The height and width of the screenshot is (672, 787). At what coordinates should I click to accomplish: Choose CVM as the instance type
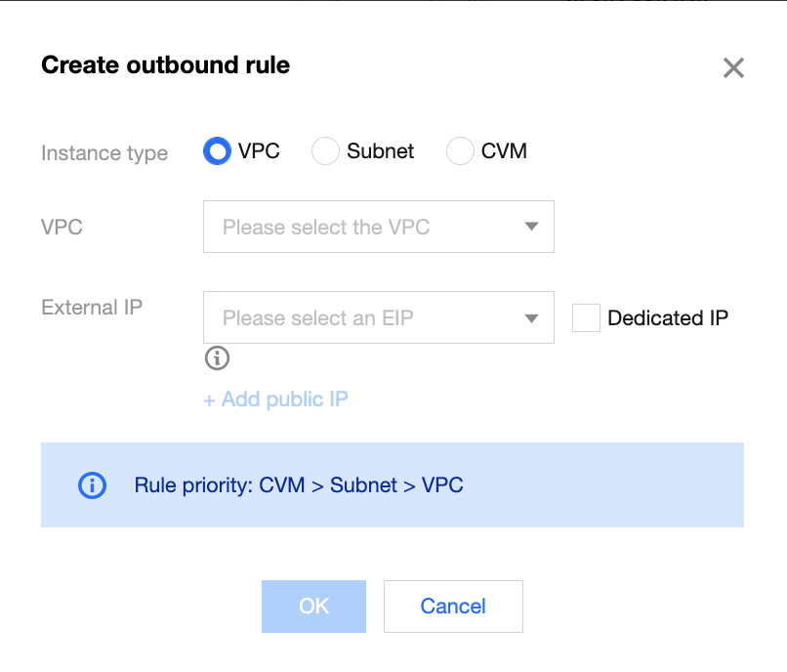point(460,151)
